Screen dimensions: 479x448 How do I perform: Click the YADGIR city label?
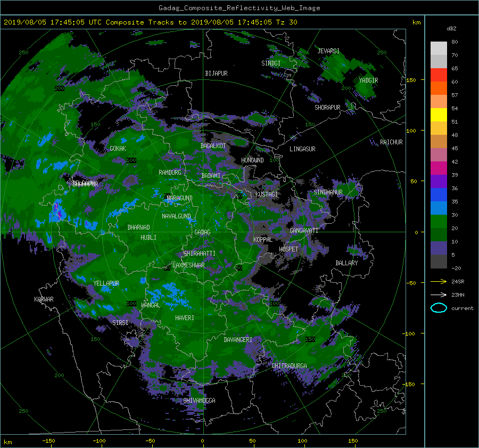point(368,80)
